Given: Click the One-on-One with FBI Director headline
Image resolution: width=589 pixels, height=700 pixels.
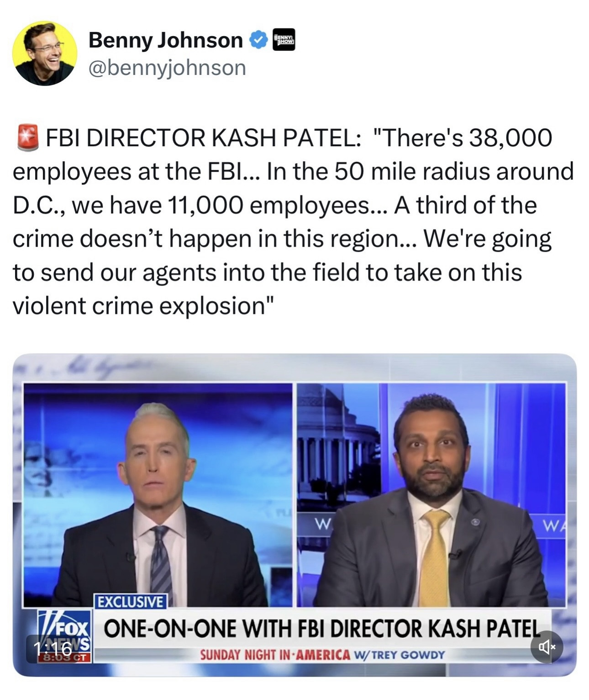Looking at the screenshot, I should [321, 629].
